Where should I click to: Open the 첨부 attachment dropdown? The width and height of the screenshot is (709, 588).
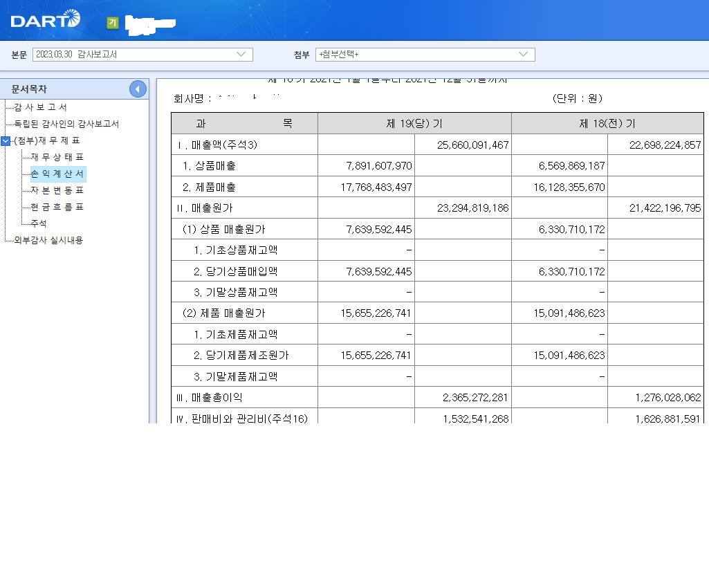click(425, 55)
